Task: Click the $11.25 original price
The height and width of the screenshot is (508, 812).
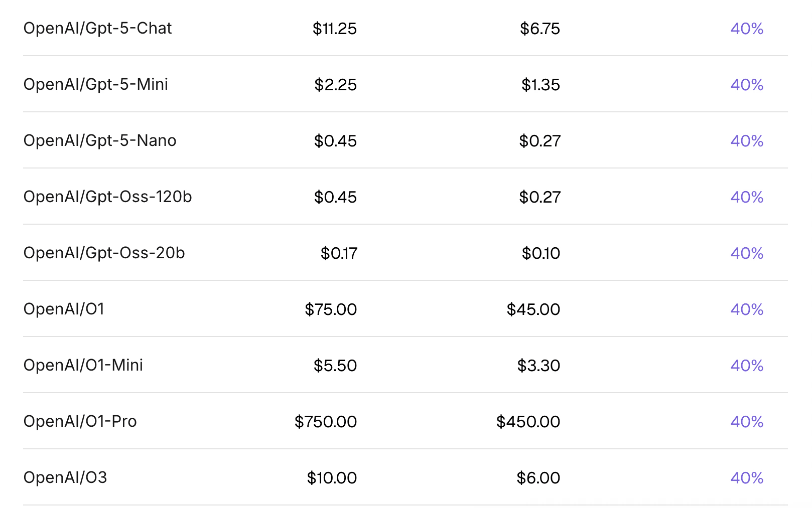Action: (x=334, y=29)
